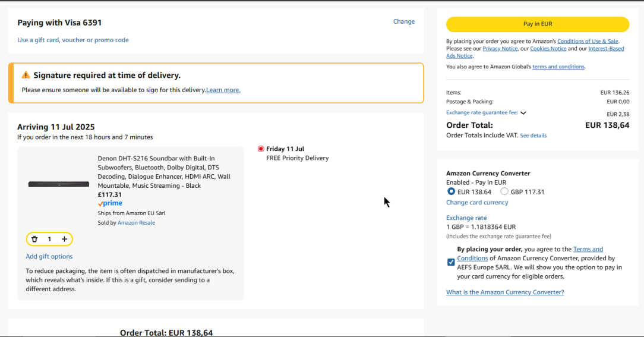Open Use a gift card, voucher or promo code

click(73, 40)
